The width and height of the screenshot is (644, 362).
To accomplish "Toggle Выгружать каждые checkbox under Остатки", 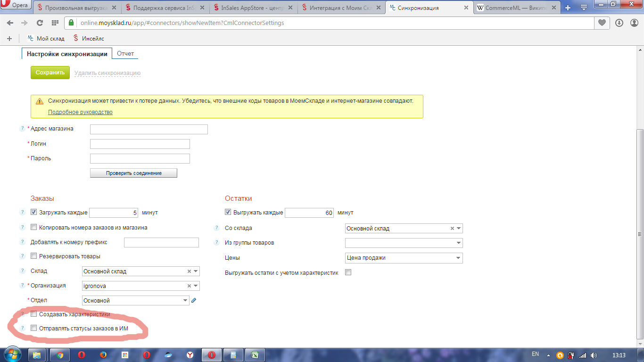I will 228,212.
